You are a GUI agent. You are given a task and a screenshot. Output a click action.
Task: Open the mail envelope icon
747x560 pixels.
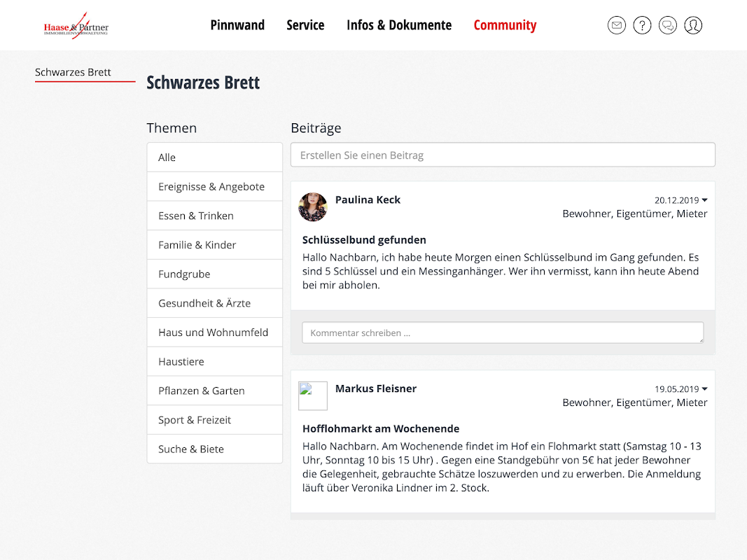(617, 26)
